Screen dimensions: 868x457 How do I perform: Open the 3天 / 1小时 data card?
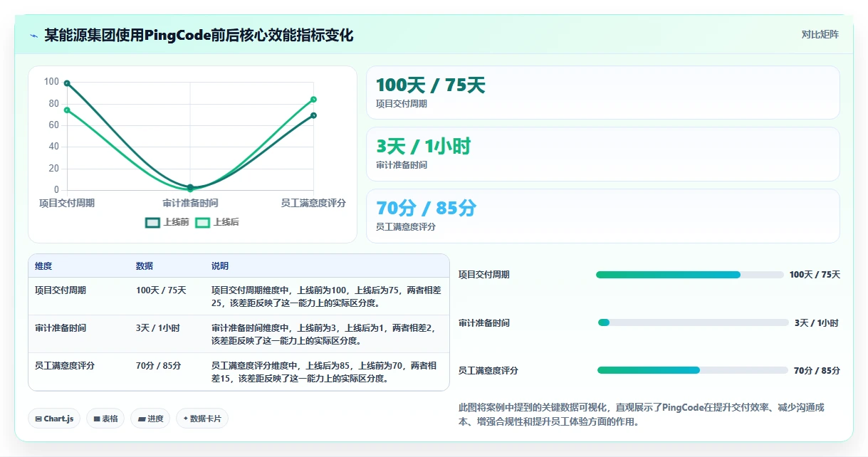[603, 154]
